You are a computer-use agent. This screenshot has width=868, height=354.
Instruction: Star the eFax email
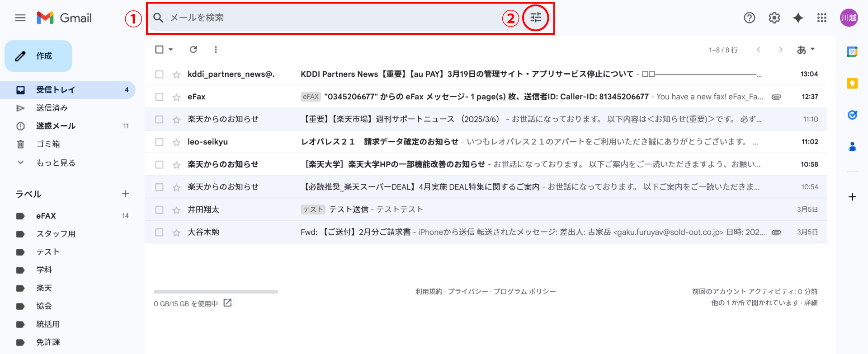point(176,97)
